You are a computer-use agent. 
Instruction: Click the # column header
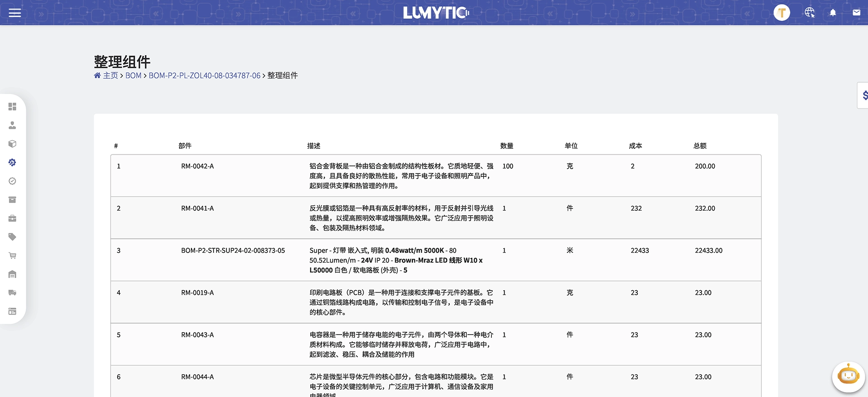click(116, 146)
